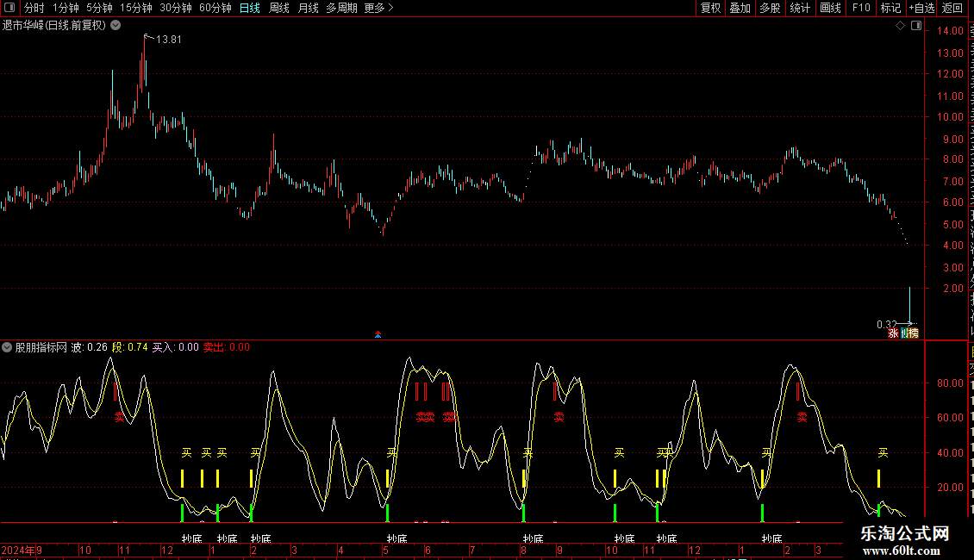Click the blue-green badge before 榜
974x560 pixels.
(904, 333)
